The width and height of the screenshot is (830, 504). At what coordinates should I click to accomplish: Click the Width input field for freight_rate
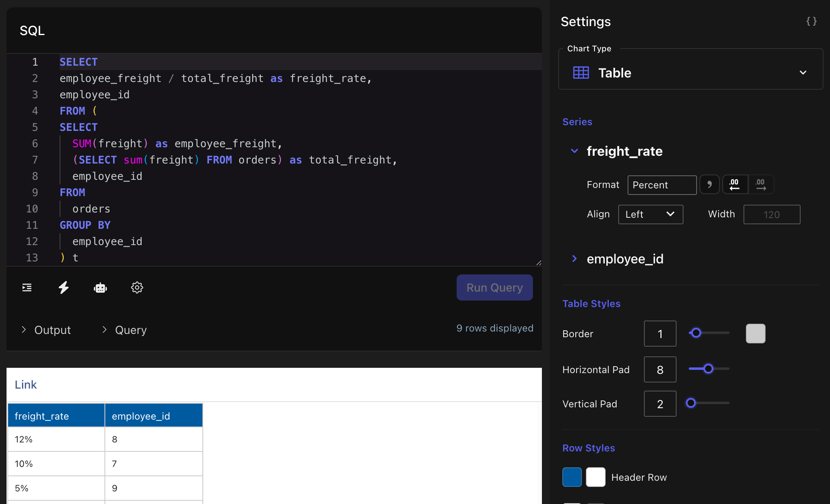click(771, 214)
